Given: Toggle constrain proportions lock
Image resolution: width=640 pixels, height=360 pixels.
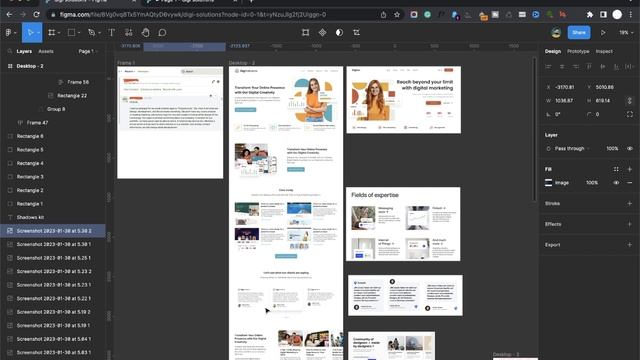Looking at the screenshot, I should click(630, 100).
